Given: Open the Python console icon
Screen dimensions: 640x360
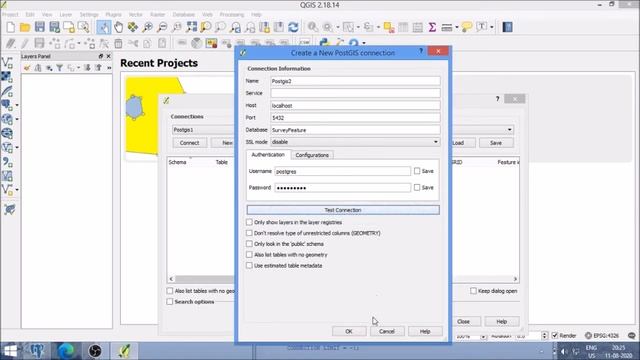Looking at the screenshot, I should (x=324, y=43).
